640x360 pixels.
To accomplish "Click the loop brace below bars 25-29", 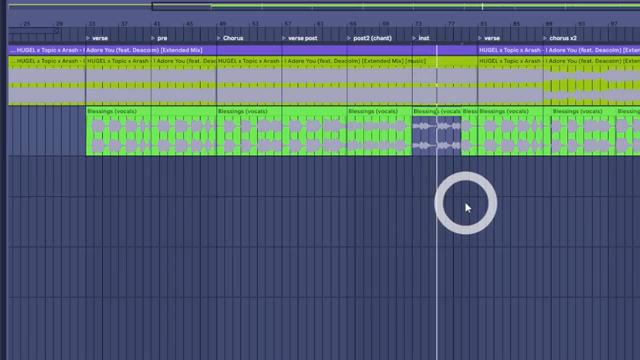I will point(34,31).
